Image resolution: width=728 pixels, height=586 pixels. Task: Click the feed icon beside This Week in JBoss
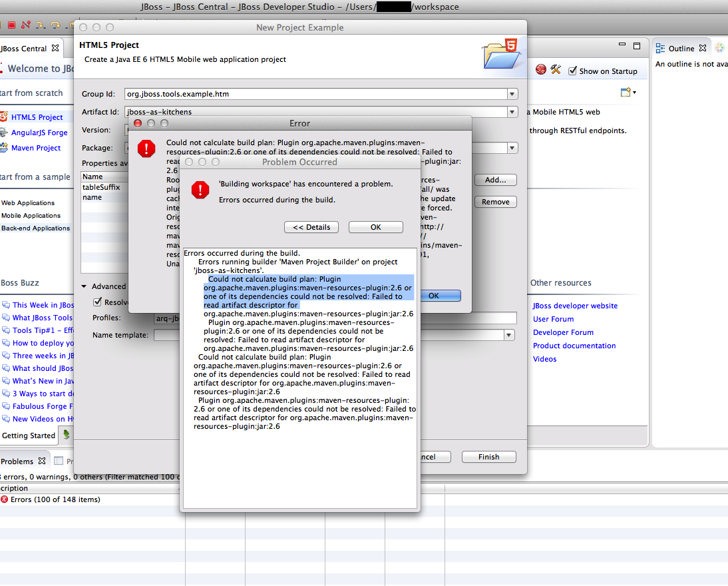click(x=6, y=305)
